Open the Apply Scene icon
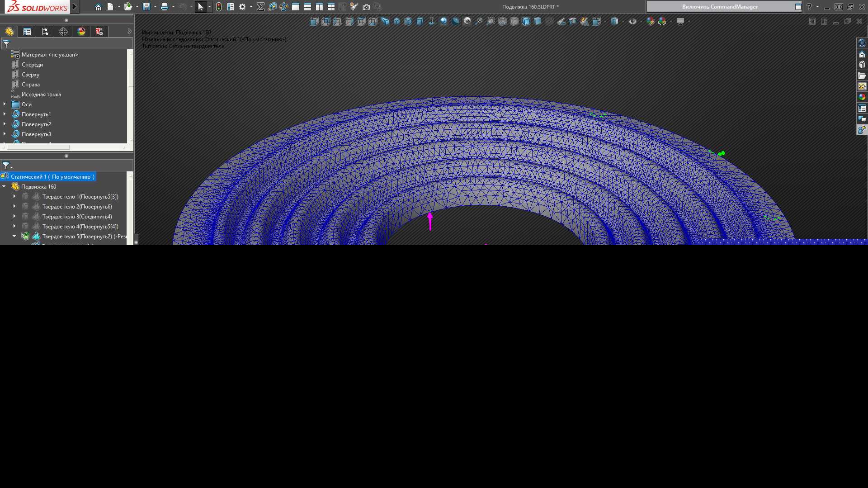 click(662, 21)
